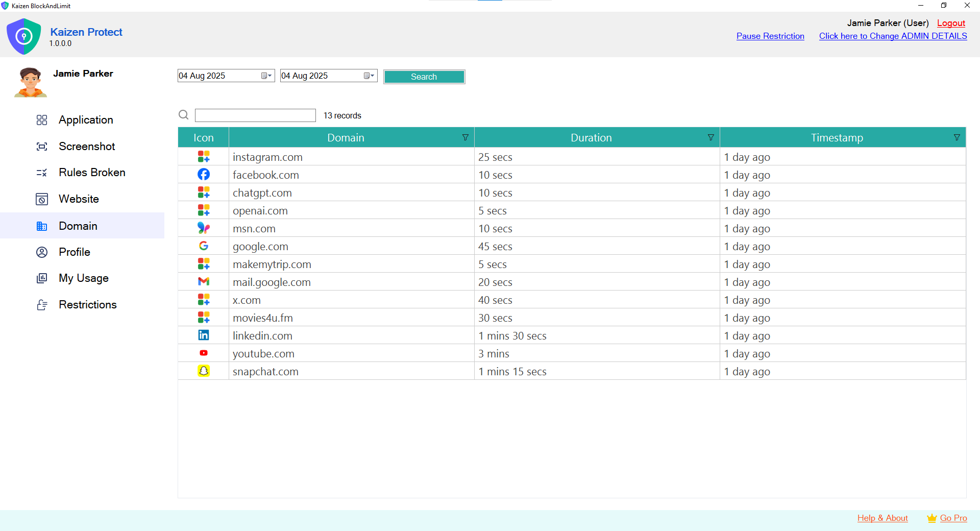Click the crown icon beside Go Pro

click(x=932, y=518)
